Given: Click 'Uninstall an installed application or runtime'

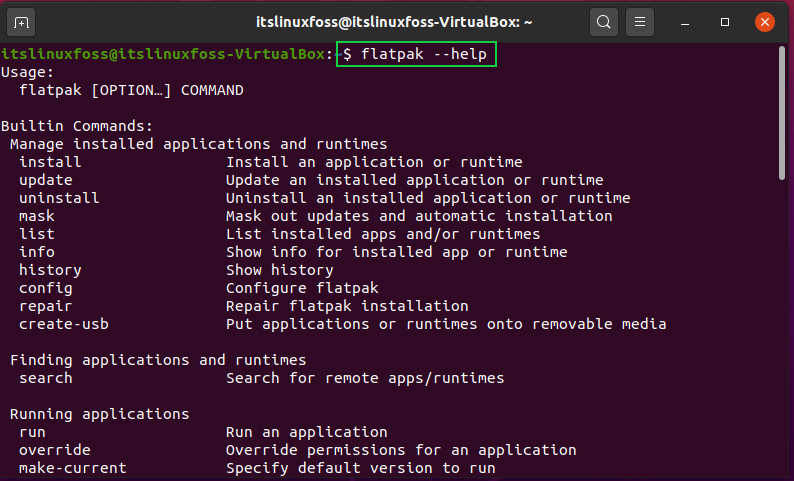Looking at the screenshot, I should [428, 198].
